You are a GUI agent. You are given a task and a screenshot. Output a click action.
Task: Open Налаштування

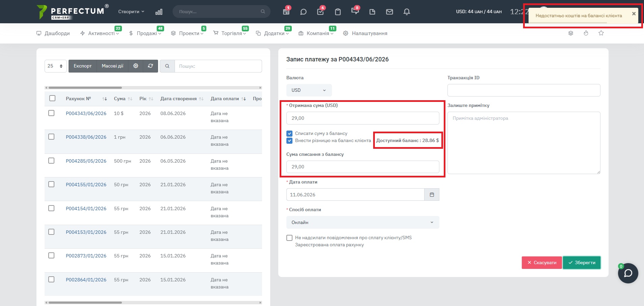point(365,33)
